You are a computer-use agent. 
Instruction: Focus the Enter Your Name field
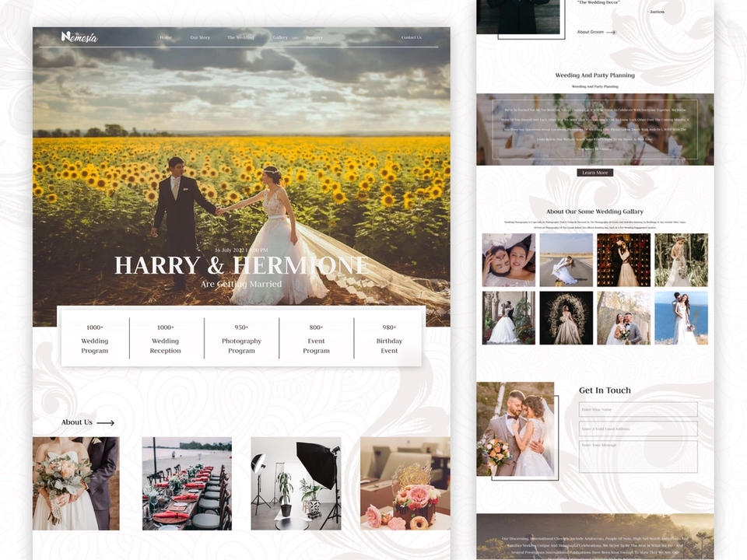click(x=638, y=410)
